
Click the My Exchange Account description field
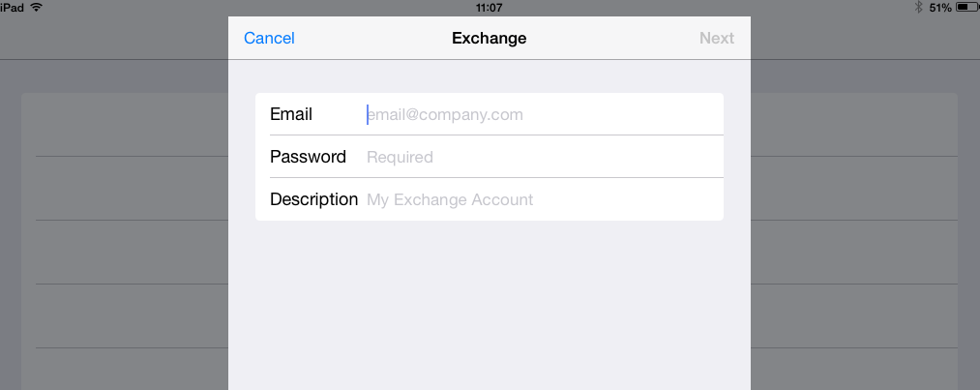click(x=542, y=199)
